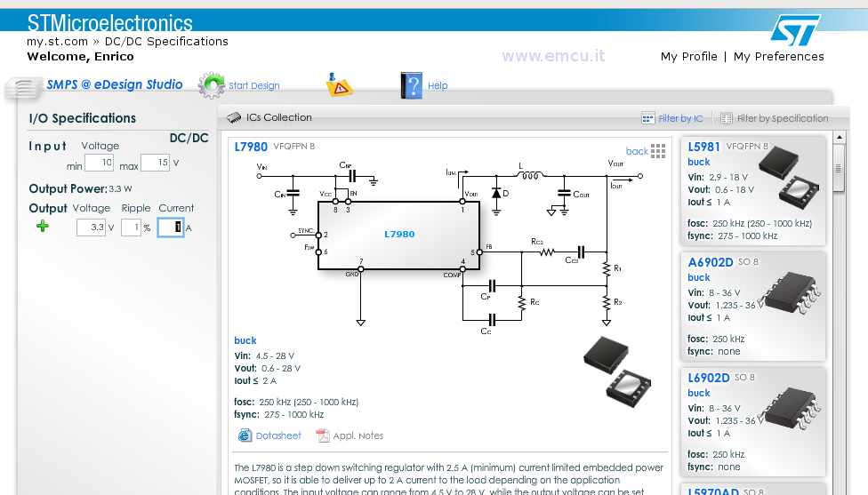Click the 'Iout ≤ 2 A' line under L7980
The image size is (868, 495).
(255, 380)
